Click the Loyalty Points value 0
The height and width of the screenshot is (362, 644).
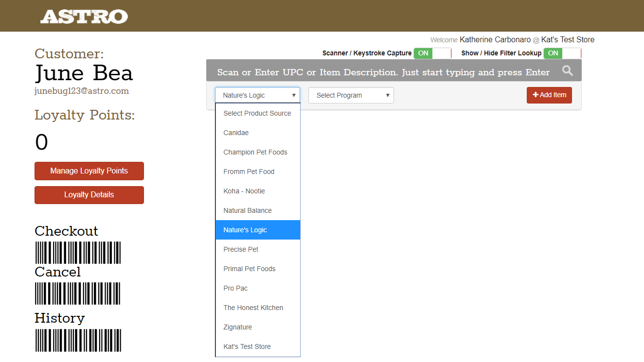[x=42, y=142]
